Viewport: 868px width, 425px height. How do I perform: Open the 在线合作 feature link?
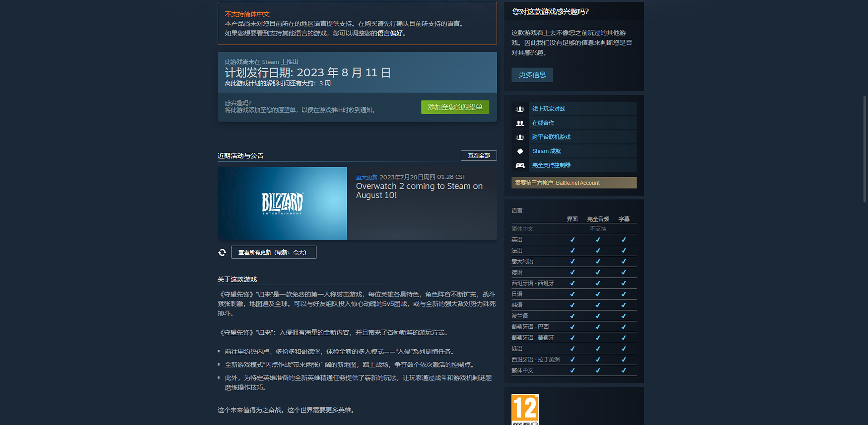[x=543, y=123]
